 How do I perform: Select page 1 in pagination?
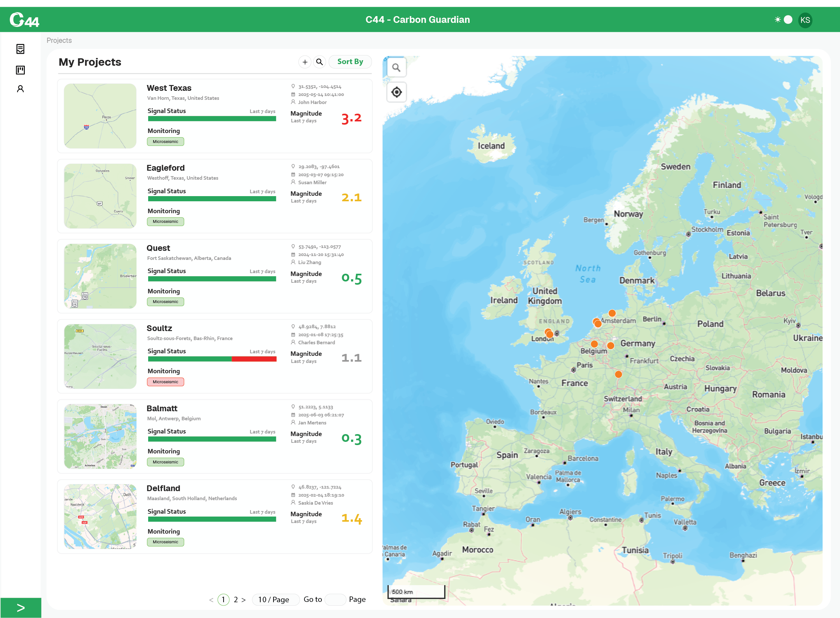[x=224, y=599]
